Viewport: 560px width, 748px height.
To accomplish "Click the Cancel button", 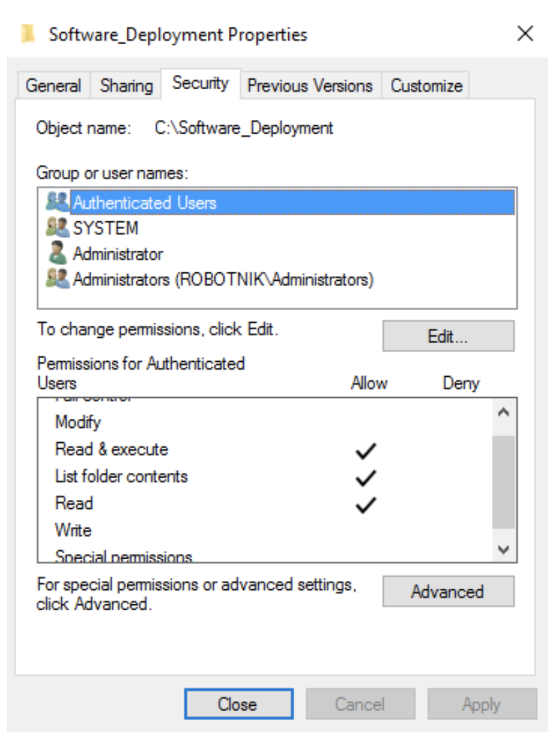I will coord(360,704).
